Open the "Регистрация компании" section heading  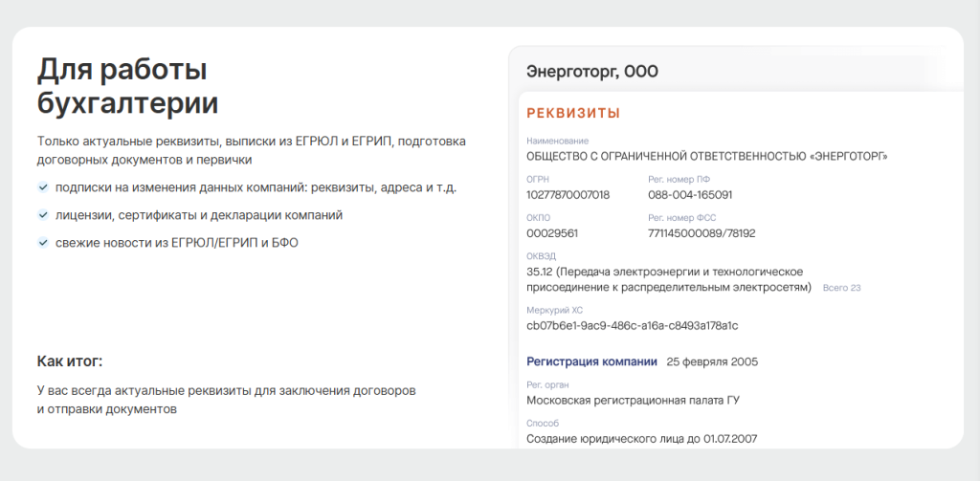click(x=591, y=361)
